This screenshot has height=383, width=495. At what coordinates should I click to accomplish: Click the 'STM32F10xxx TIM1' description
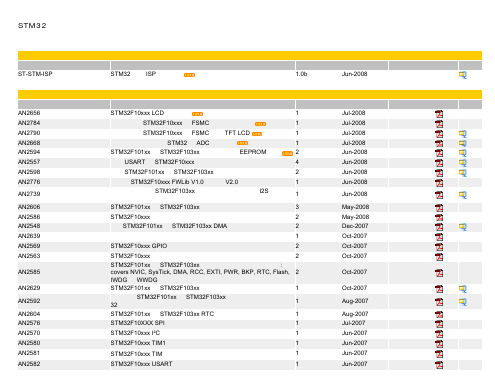[138, 343]
